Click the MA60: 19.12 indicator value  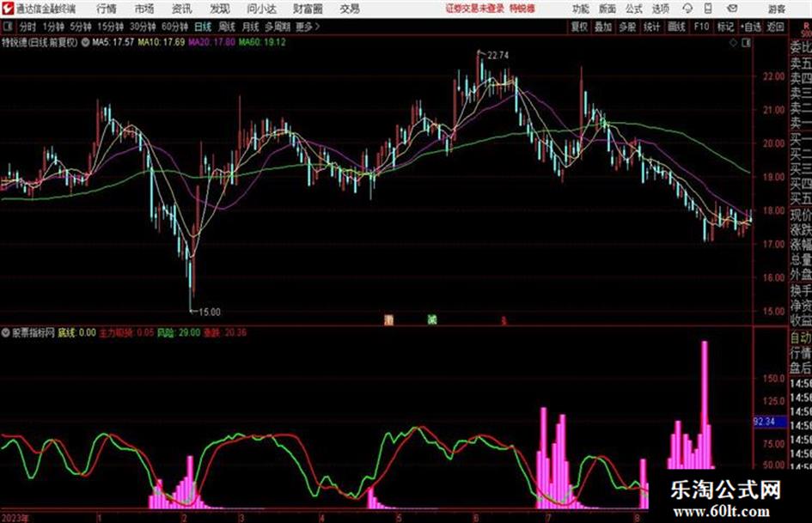pyautogui.click(x=262, y=42)
